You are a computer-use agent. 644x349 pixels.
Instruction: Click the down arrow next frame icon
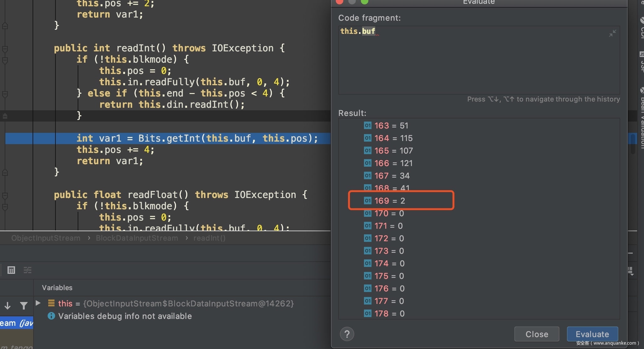(8, 305)
